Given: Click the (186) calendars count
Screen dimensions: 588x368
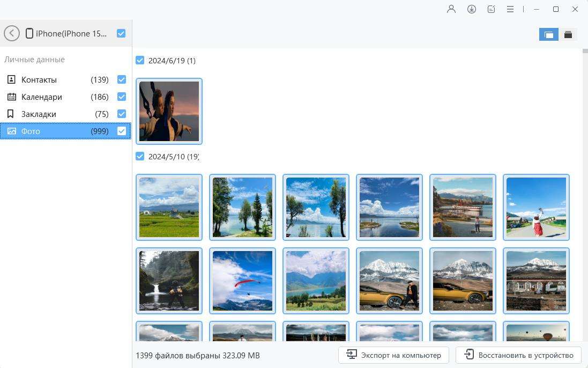Looking at the screenshot, I should [99, 97].
